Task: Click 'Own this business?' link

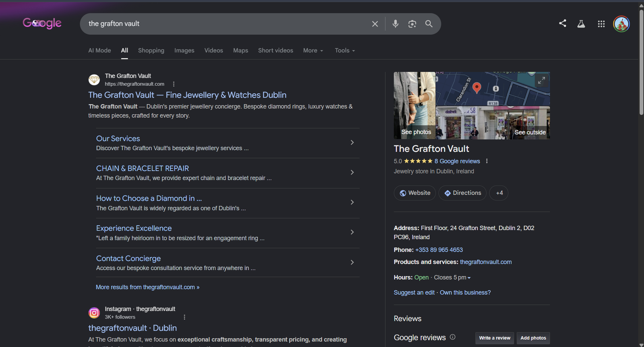Action: tap(465, 293)
